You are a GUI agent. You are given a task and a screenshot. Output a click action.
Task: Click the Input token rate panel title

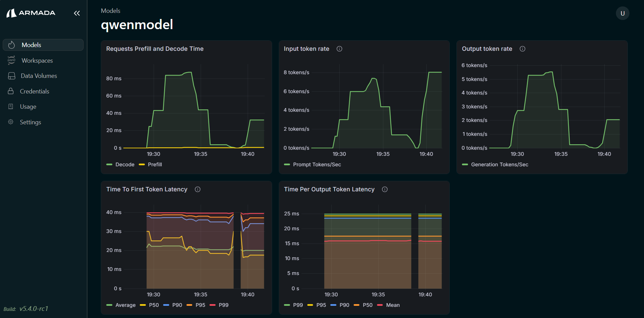coord(307,49)
